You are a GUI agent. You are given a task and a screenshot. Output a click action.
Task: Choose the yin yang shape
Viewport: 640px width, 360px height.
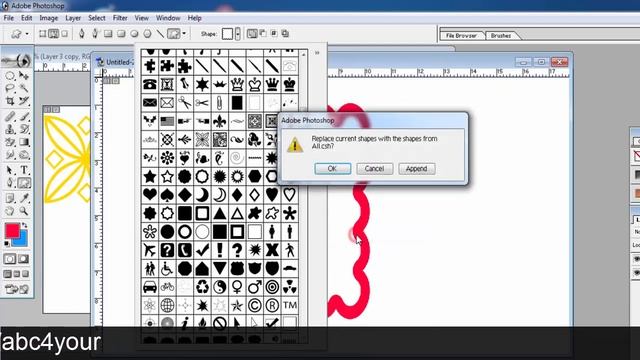(220, 287)
